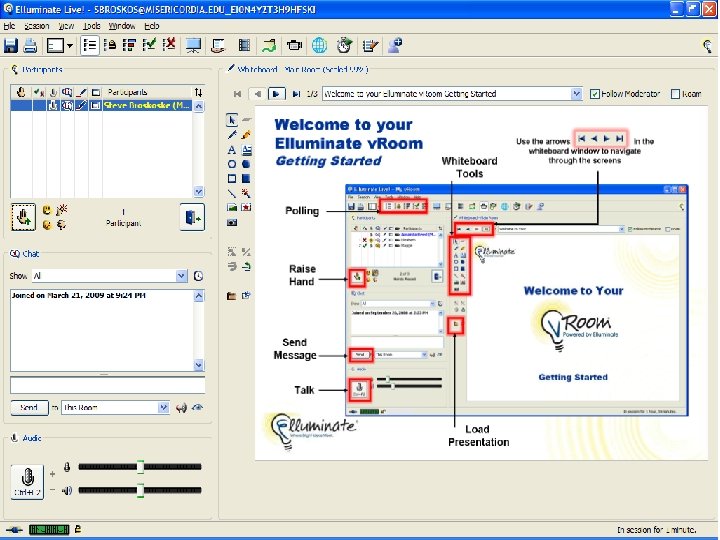Go to next whiteboard screen
The width and height of the screenshot is (720, 540).
[x=276, y=94]
